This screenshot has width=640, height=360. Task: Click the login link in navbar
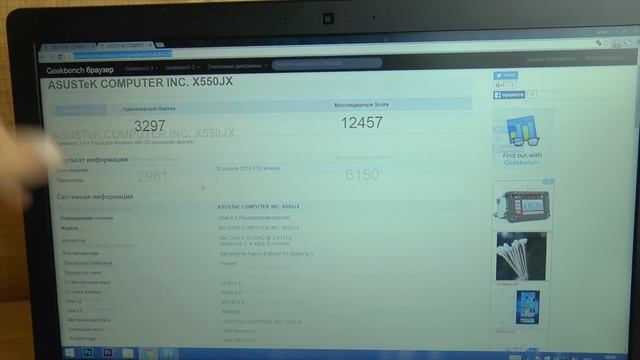coord(604,58)
